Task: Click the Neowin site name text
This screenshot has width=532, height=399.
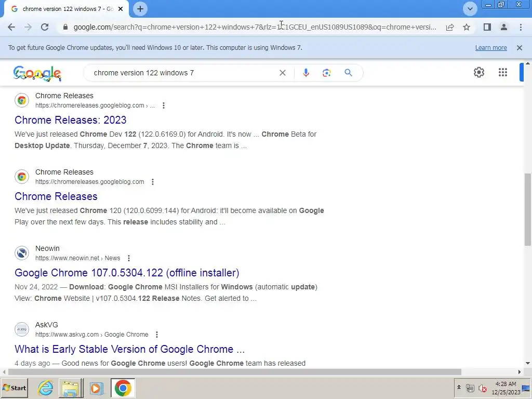Action: pyautogui.click(x=47, y=248)
